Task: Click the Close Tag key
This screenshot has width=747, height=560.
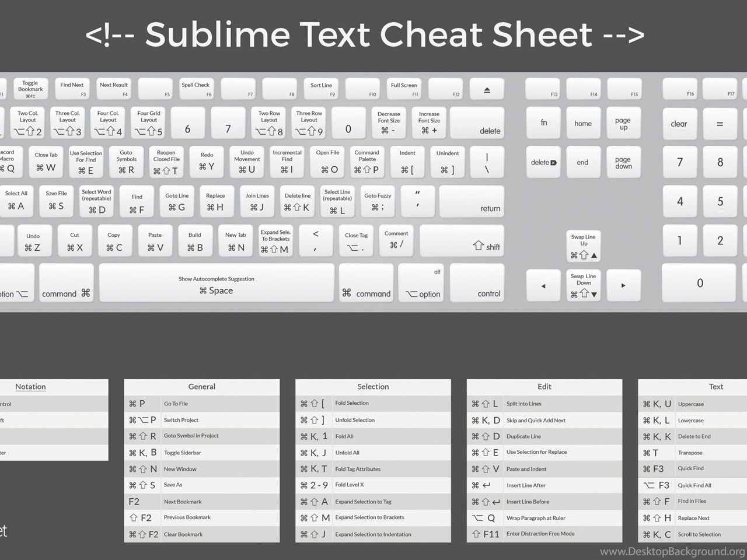Action: (356, 241)
